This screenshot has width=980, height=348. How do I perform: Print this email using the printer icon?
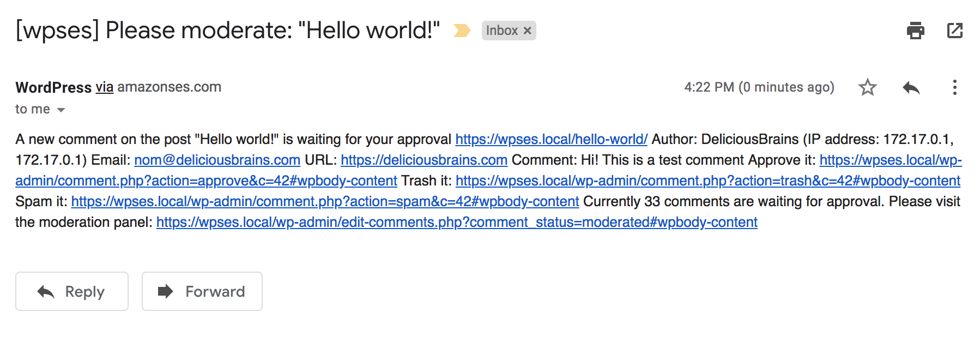(915, 31)
